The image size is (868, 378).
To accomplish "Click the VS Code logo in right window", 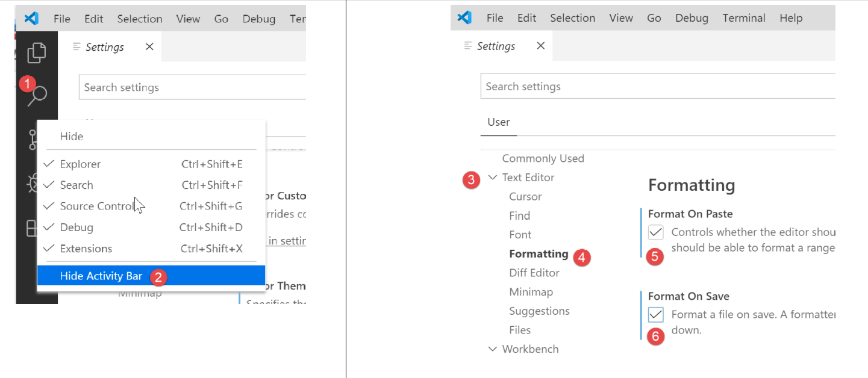I will 464,17.
